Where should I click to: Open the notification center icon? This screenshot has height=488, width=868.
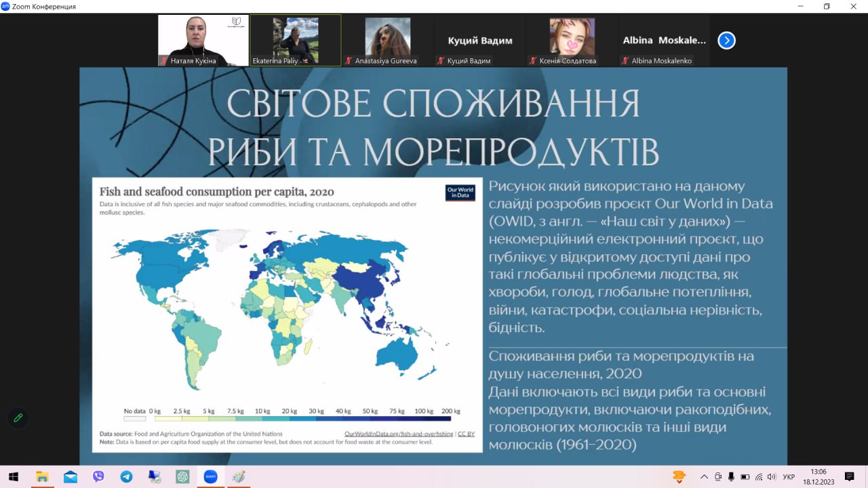849,476
